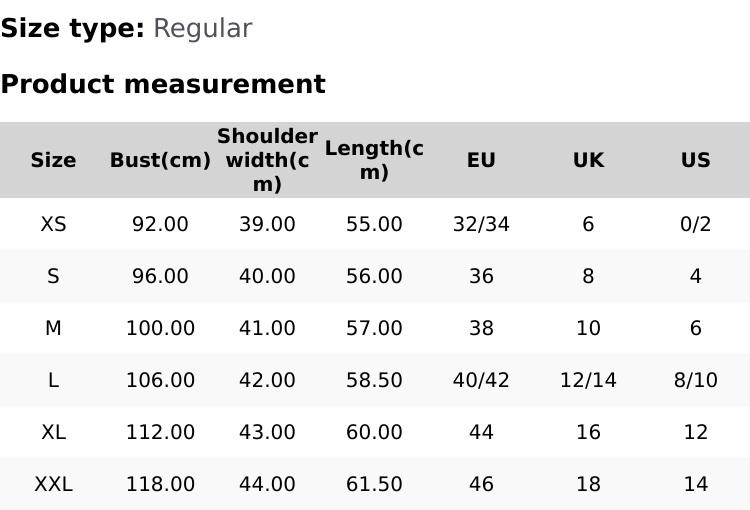Click the US column header
This screenshot has height=510, width=750.
click(695, 160)
